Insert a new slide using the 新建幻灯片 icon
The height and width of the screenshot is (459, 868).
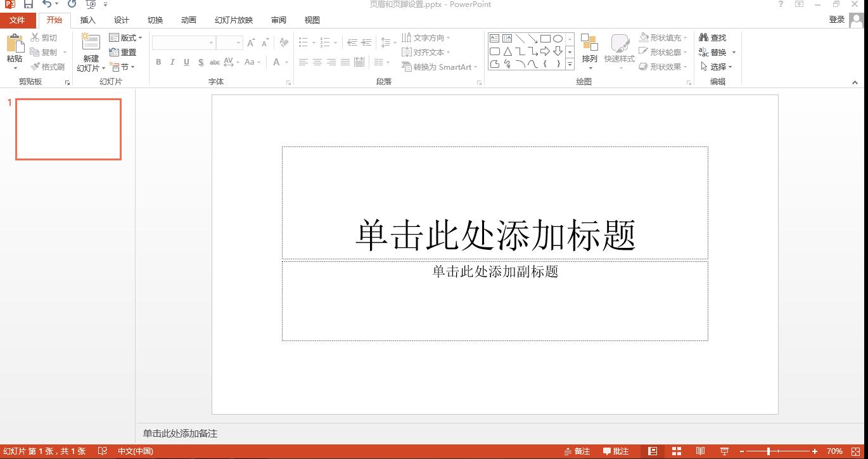pos(91,42)
